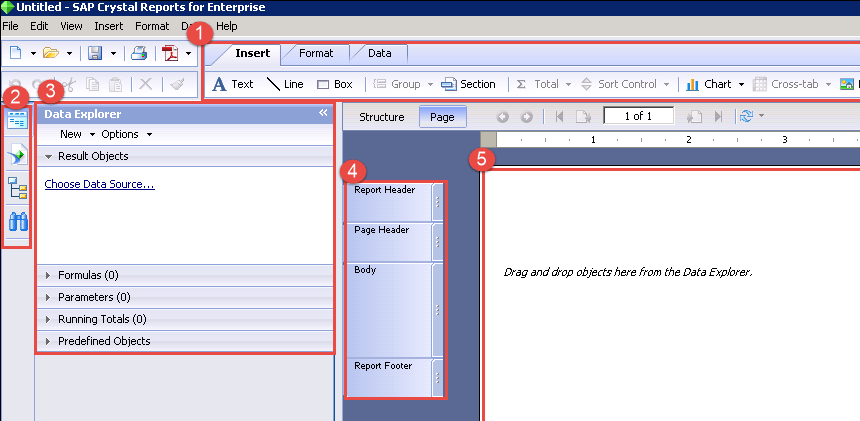The width and height of the screenshot is (860, 421).
Task: Click the New report document icon
Action: (x=15, y=52)
